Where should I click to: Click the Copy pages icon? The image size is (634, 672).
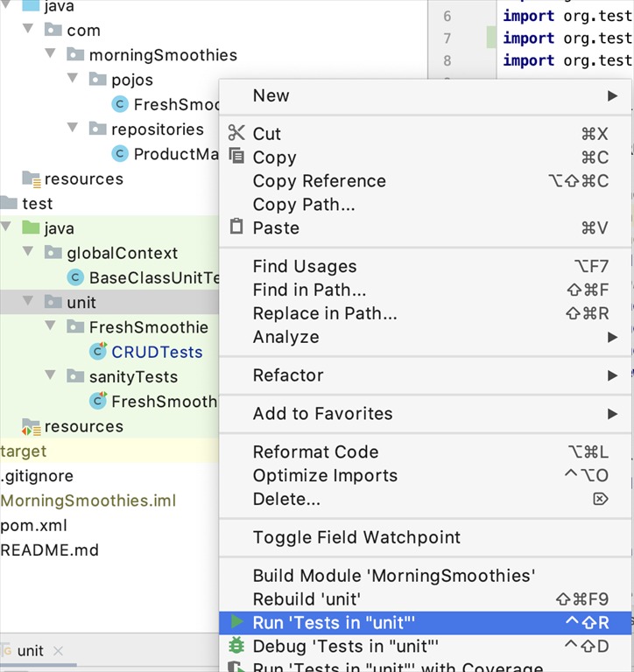tap(236, 157)
